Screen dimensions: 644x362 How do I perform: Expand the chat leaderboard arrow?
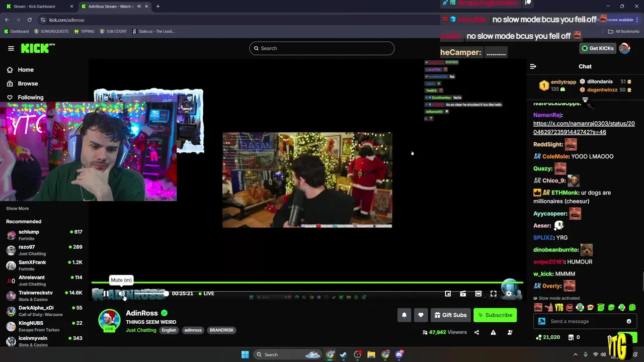(x=585, y=100)
